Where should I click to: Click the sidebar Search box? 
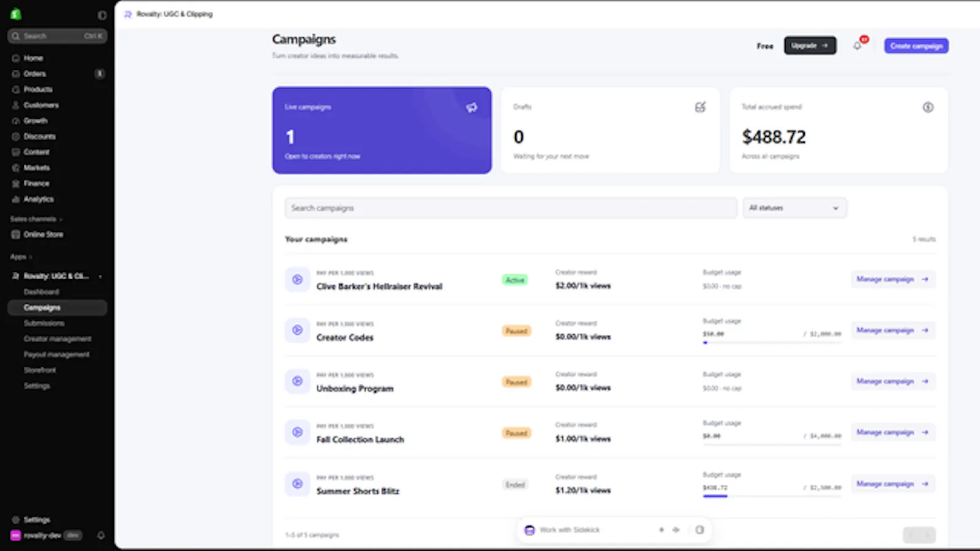click(58, 36)
